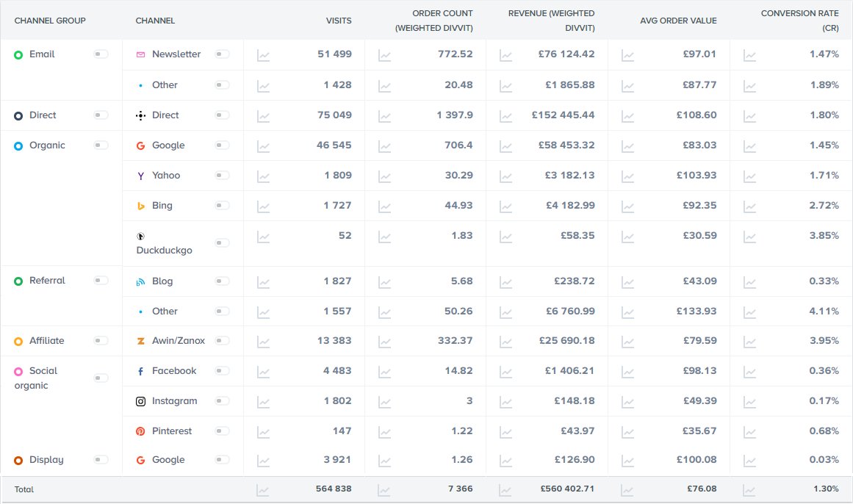Toggle the Email channel group switch

101,54
